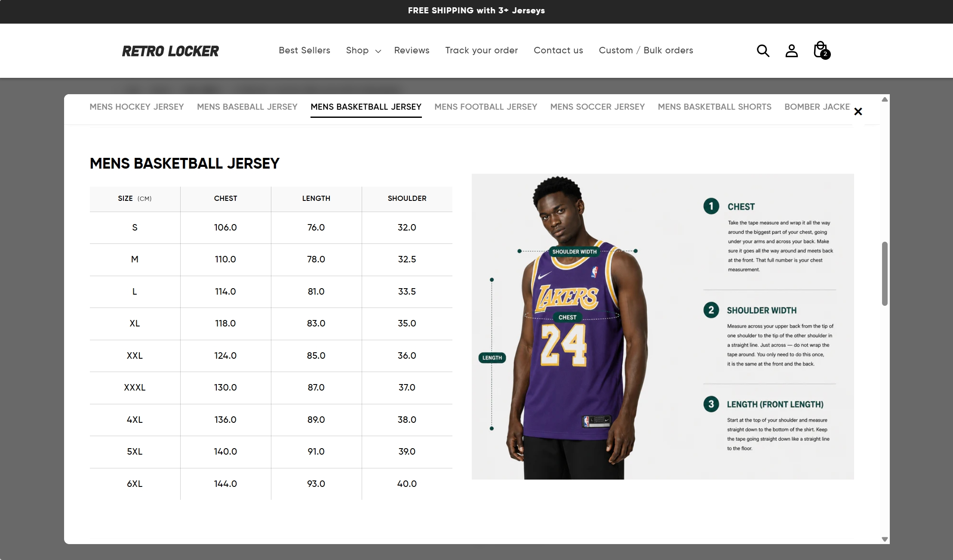Click chest value 144.0
This screenshot has width=953, height=560.
tap(225, 484)
